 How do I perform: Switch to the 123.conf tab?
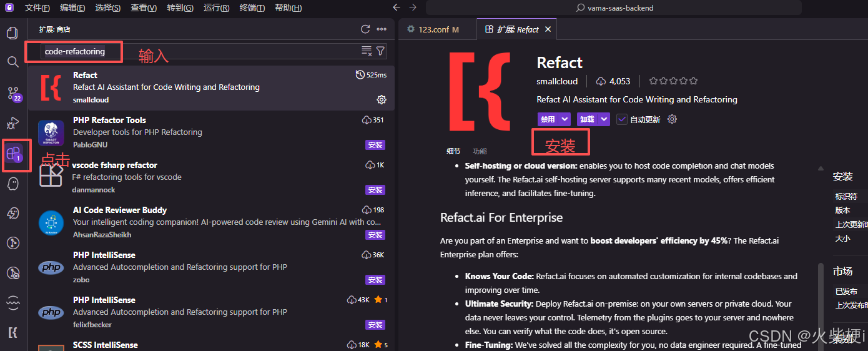[437, 29]
